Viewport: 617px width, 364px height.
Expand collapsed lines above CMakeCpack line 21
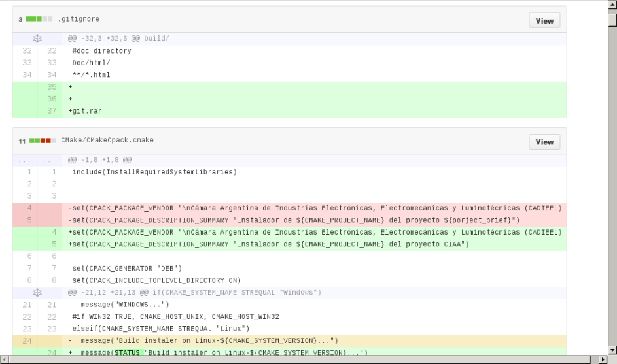point(37,293)
